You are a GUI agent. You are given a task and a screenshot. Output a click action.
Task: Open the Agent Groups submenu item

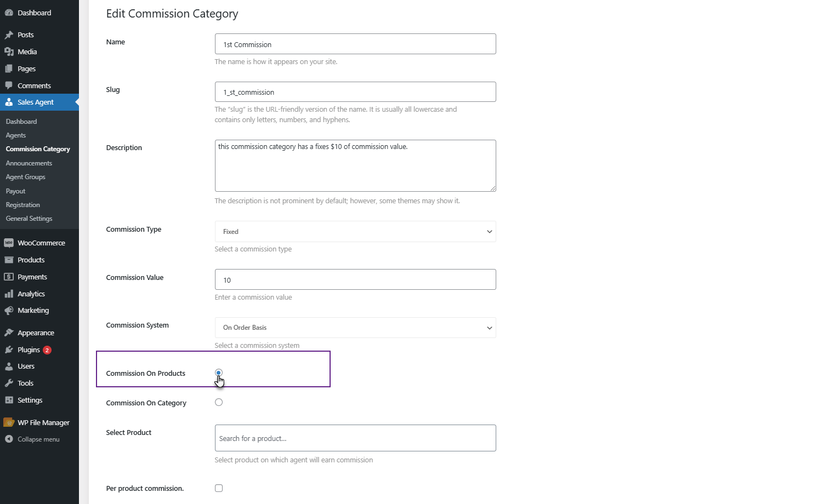point(25,177)
